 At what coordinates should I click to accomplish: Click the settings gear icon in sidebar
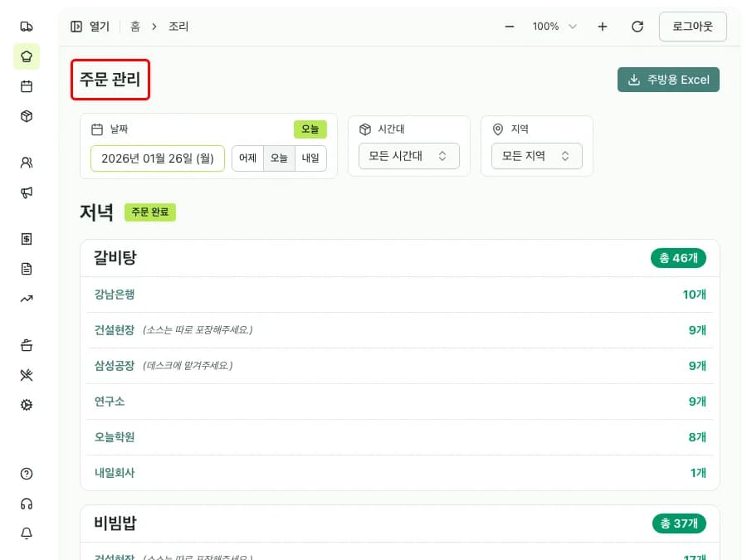click(27, 405)
